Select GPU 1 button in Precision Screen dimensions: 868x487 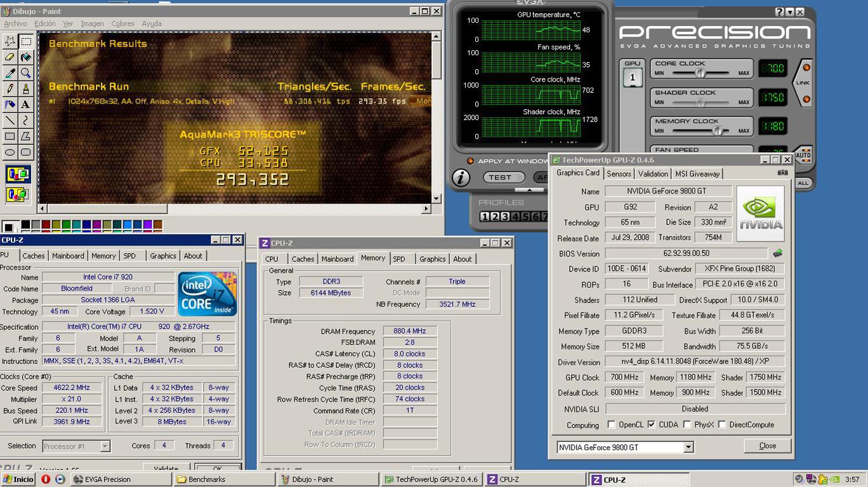click(x=632, y=78)
